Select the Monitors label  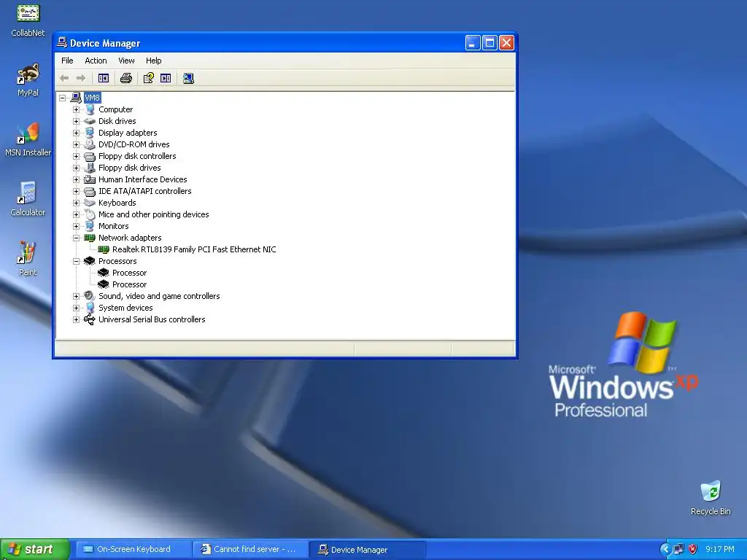click(x=113, y=226)
